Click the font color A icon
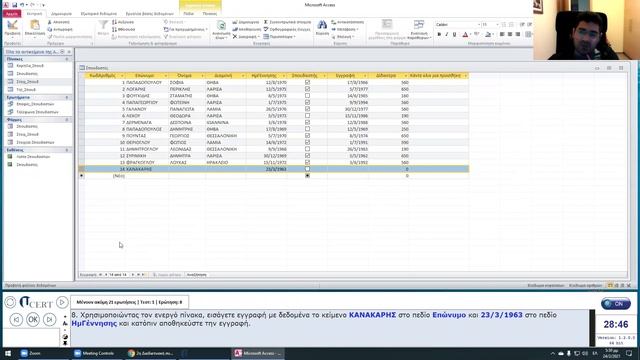This screenshot has height=360, width=640. point(465,35)
